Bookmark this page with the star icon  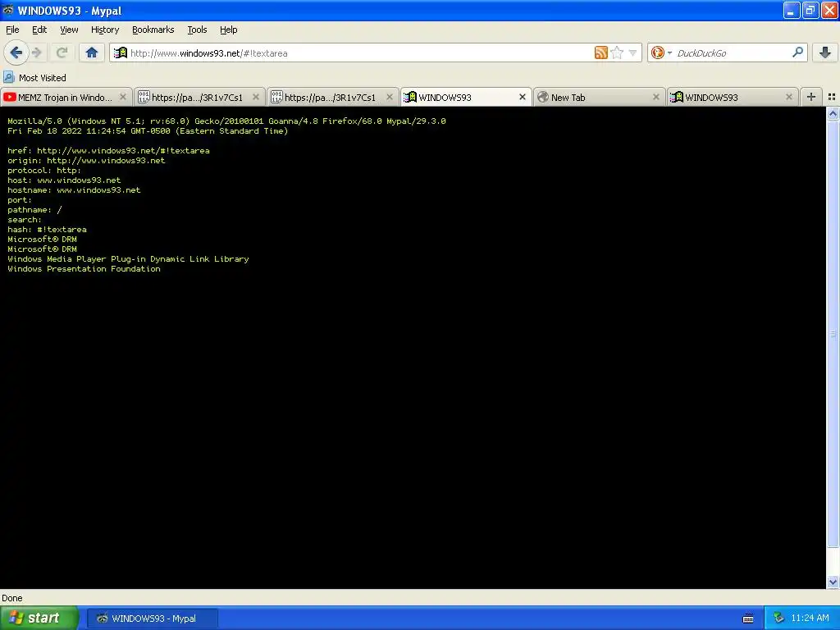tap(617, 52)
